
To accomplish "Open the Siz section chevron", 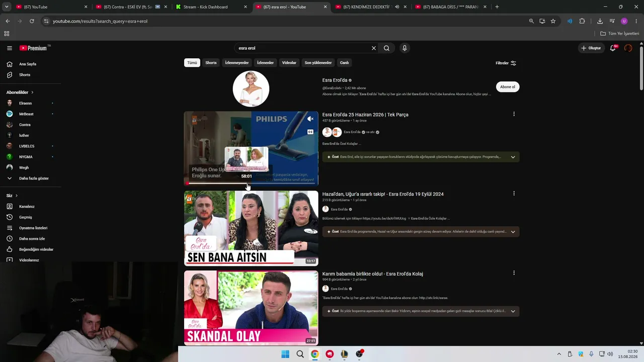I will click(16, 196).
